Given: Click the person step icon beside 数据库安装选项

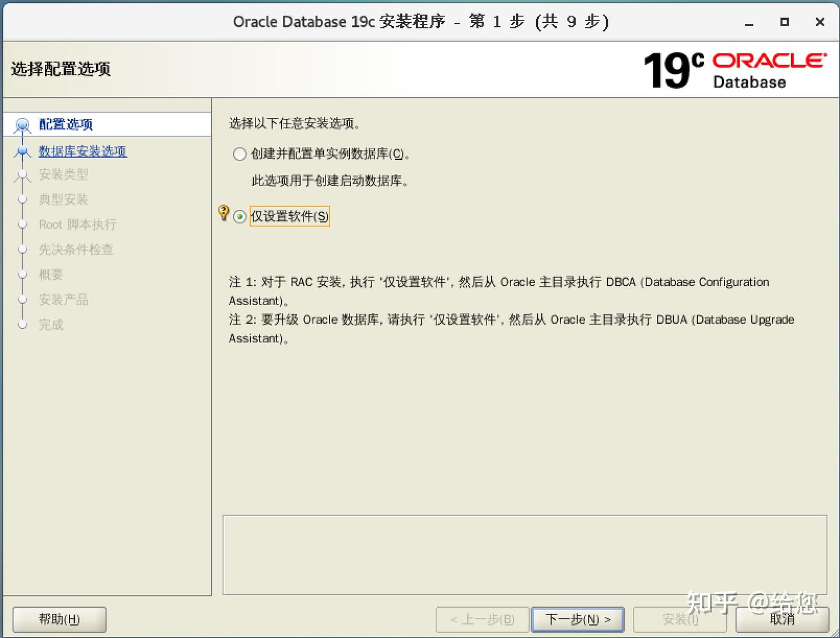Looking at the screenshot, I should [22, 150].
